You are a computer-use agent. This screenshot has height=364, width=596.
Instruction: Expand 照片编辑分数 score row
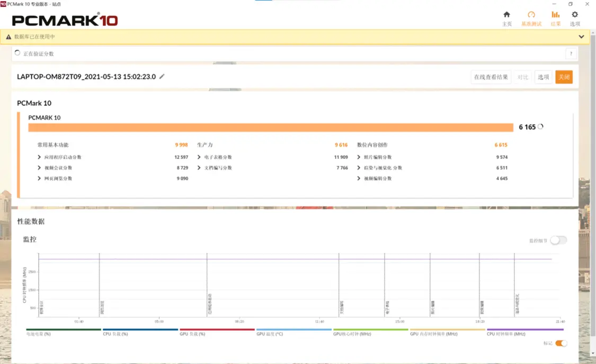click(x=359, y=157)
